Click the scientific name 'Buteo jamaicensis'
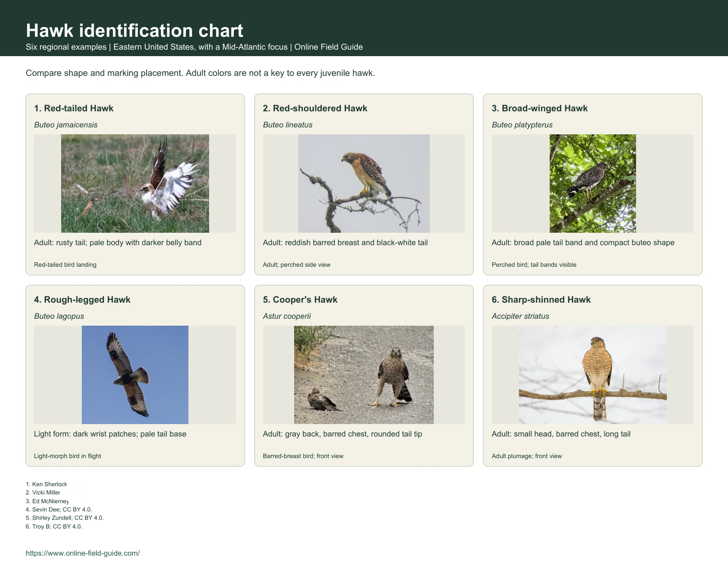 (66, 125)
